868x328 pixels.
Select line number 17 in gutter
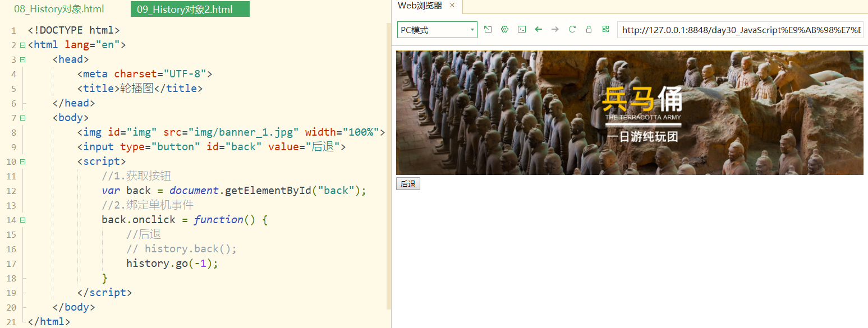tap(12, 264)
